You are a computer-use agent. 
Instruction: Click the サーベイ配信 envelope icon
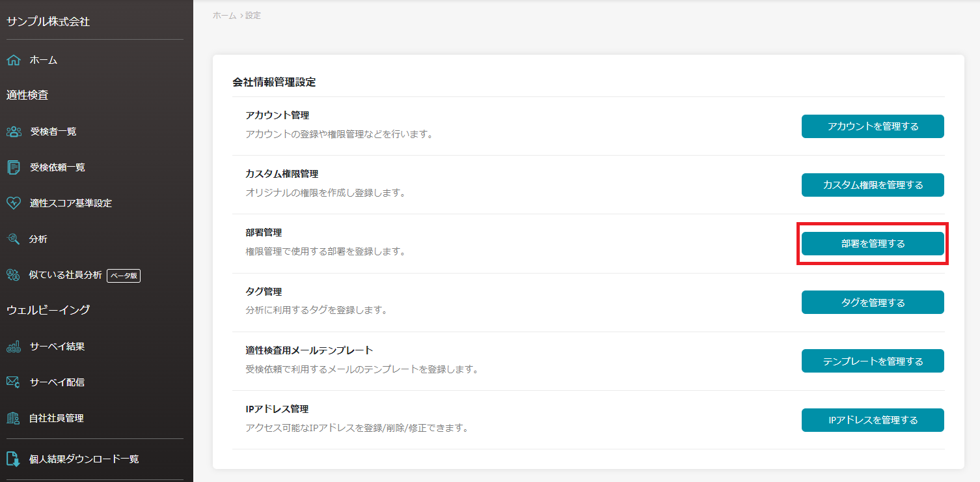14,382
